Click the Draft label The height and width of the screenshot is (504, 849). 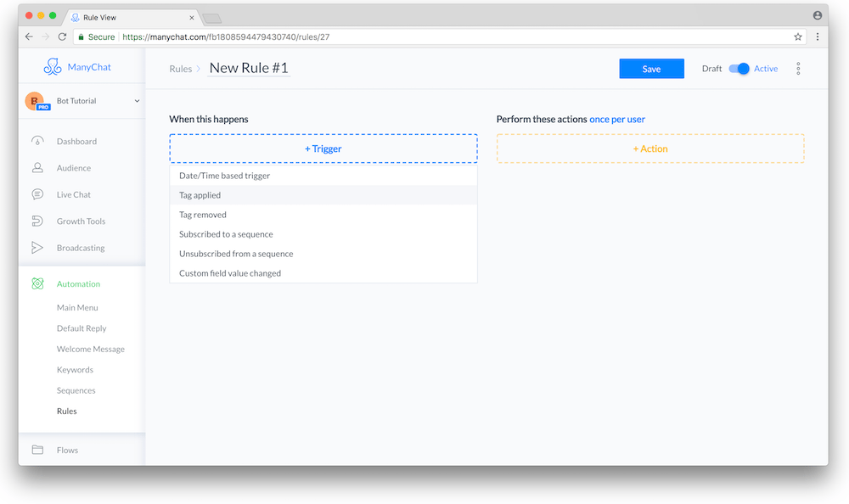pyautogui.click(x=711, y=69)
